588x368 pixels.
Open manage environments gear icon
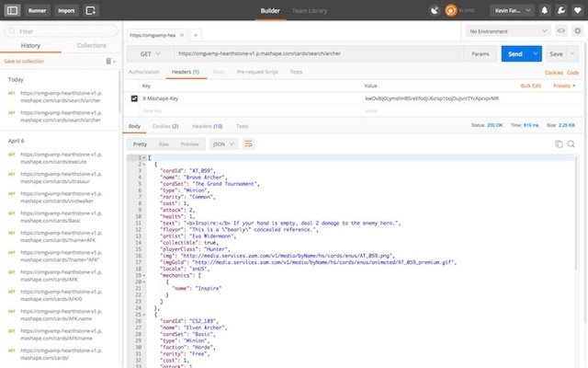[x=578, y=31]
